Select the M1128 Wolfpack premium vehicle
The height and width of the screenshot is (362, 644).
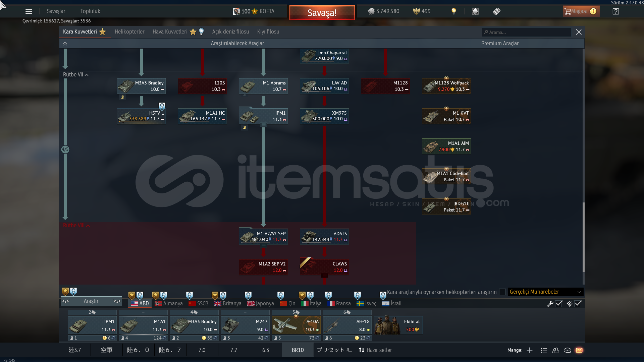(446, 86)
